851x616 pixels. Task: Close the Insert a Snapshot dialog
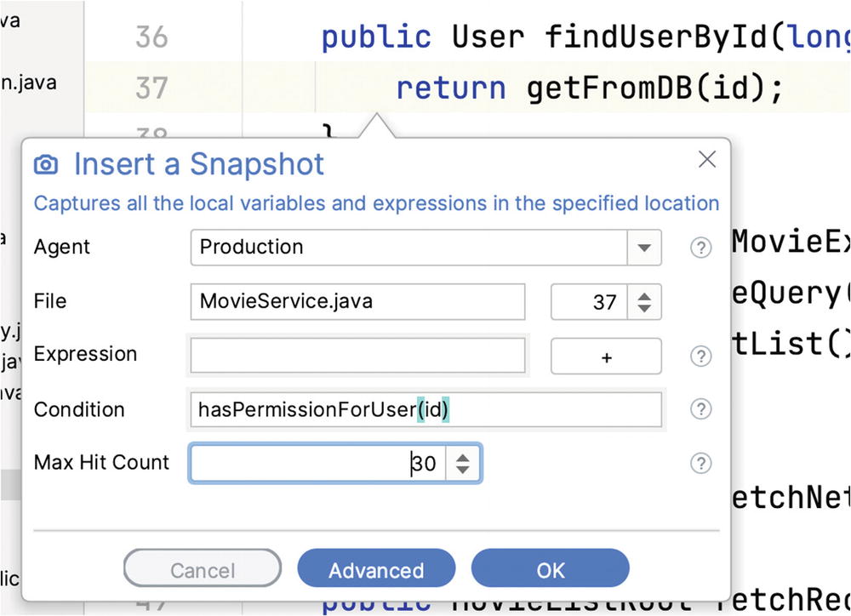click(x=706, y=159)
